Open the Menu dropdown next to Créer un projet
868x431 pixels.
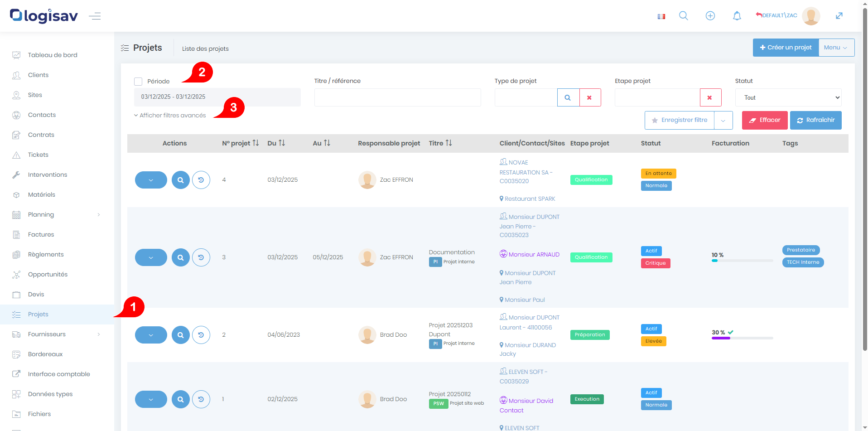point(836,48)
